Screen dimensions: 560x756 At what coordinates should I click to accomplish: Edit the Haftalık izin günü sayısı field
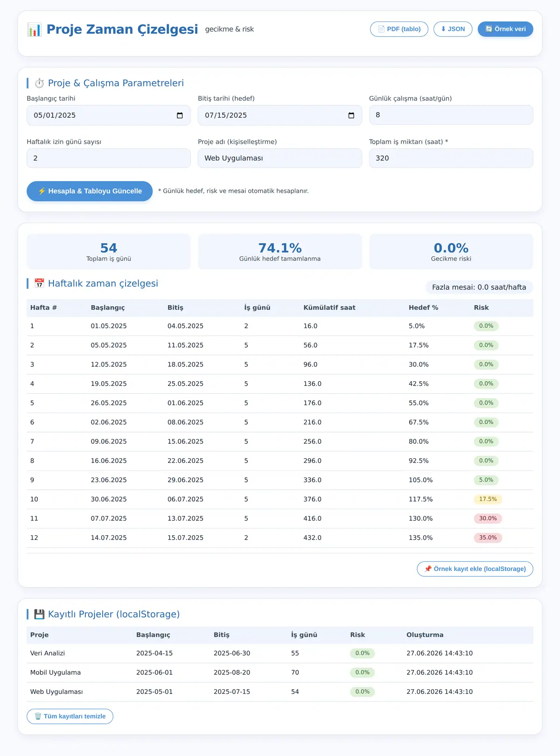pos(109,158)
